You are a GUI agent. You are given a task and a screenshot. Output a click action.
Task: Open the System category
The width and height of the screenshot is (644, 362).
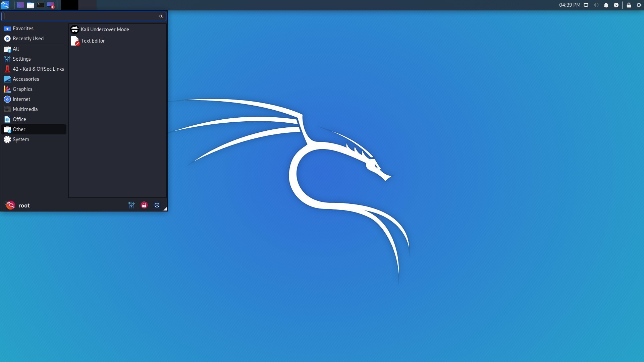click(x=34, y=139)
